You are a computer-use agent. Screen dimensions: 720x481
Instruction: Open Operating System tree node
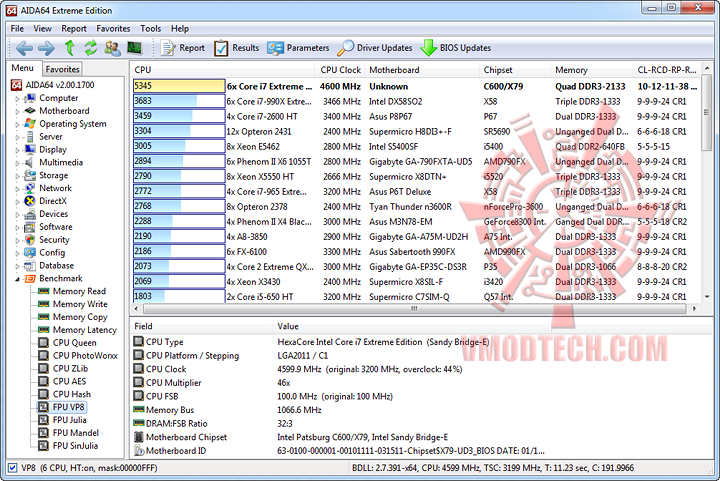[73, 123]
